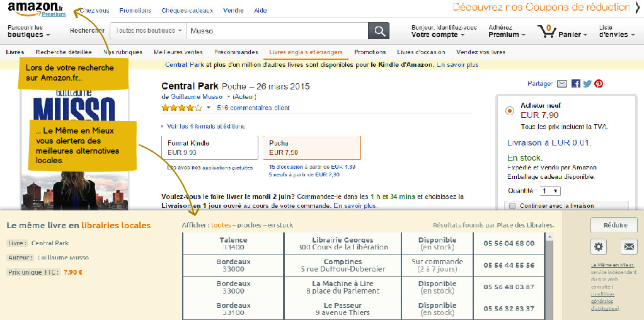Open Adhérez Premium dropdown
This screenshot has height=320, width=644.
coord(507,31)
